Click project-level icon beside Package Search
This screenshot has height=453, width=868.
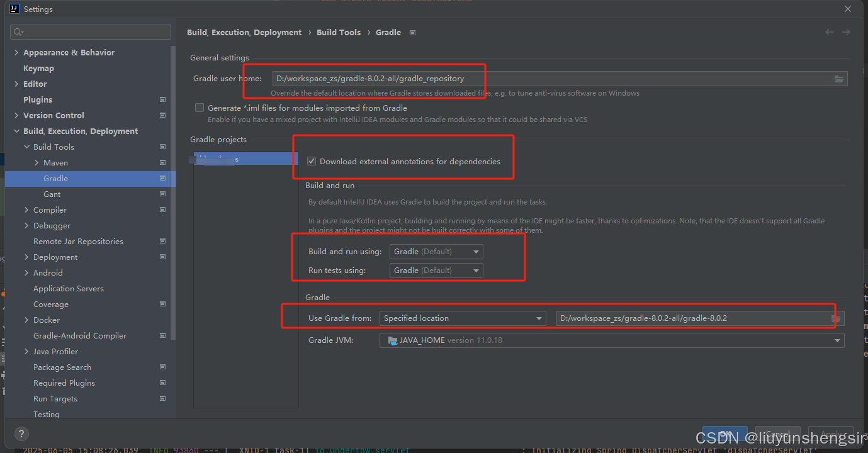162,367
